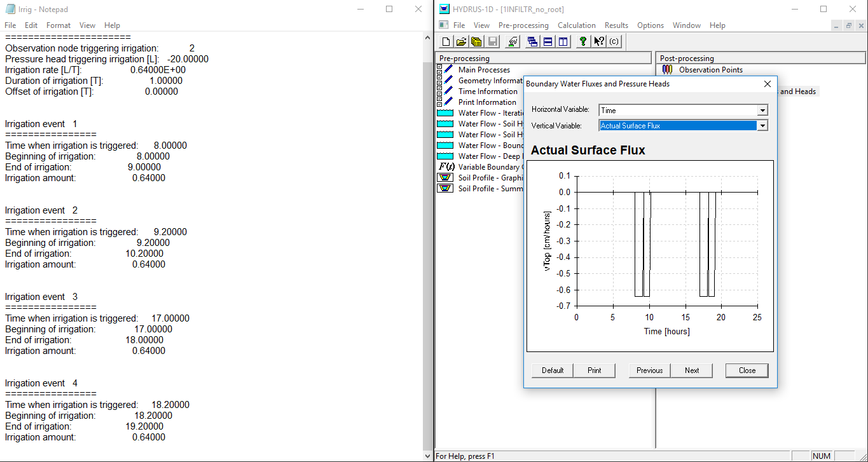Click the green question mark Help icon
Screen dimensions: 868x462
pos(582,41)
